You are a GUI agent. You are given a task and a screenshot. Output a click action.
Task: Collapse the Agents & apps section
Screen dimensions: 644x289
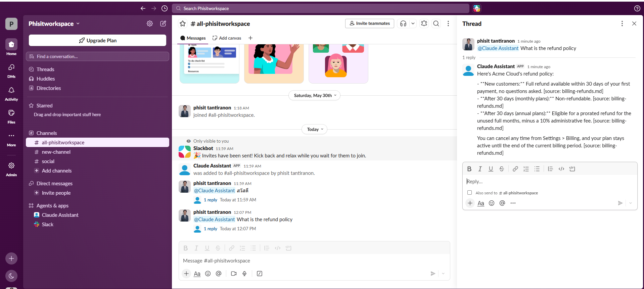(52, 205)
